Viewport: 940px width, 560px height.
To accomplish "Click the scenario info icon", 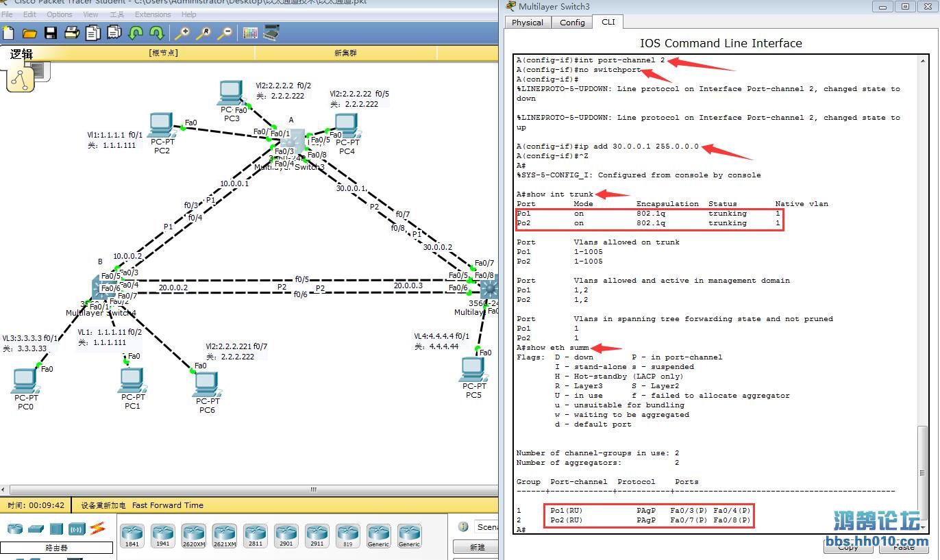I will 463,526.
